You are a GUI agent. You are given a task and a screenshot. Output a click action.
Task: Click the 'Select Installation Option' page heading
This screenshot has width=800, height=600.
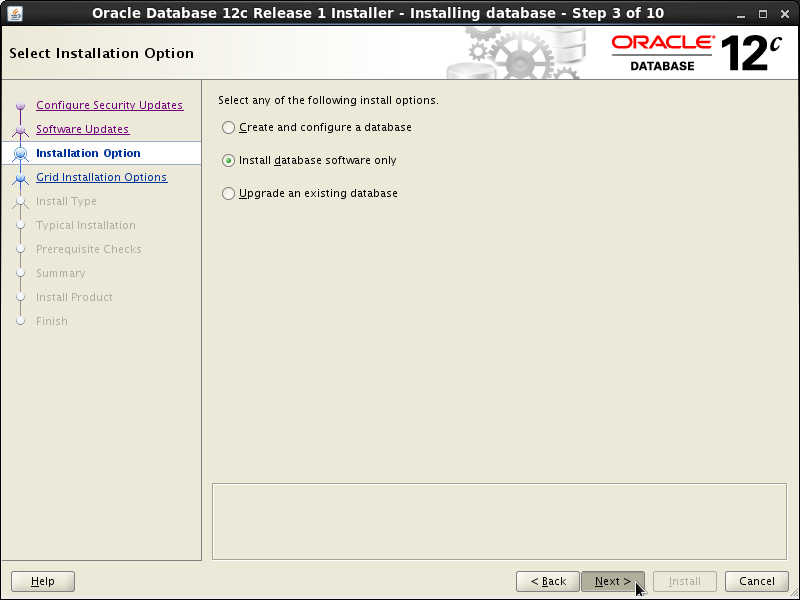coord(102,53)
